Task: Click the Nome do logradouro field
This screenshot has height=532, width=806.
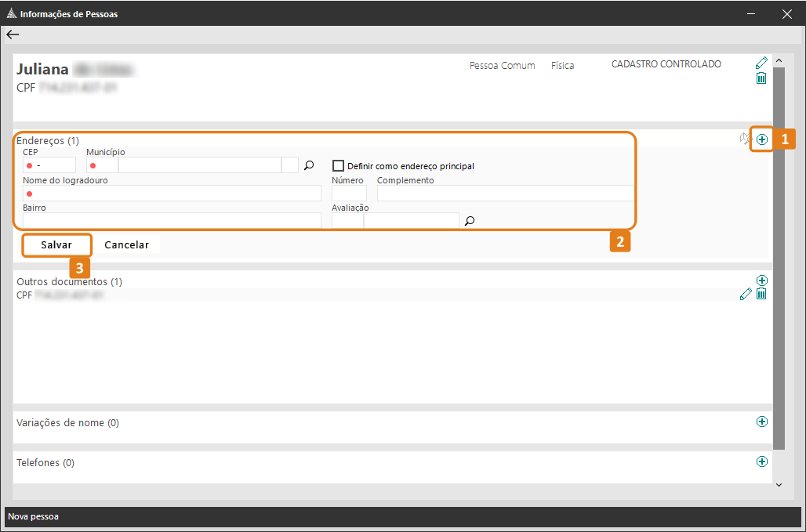Action: pyautogui.click(x=172, y=194)
